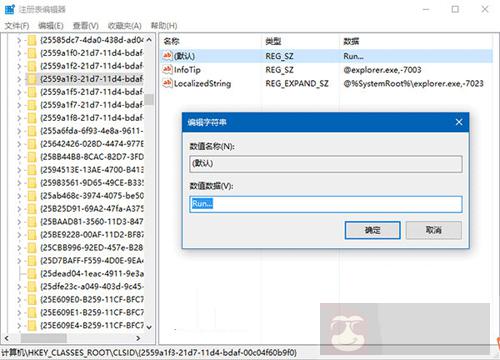Click the REG_EXPAND_SZ type cell

coord(297,83)
